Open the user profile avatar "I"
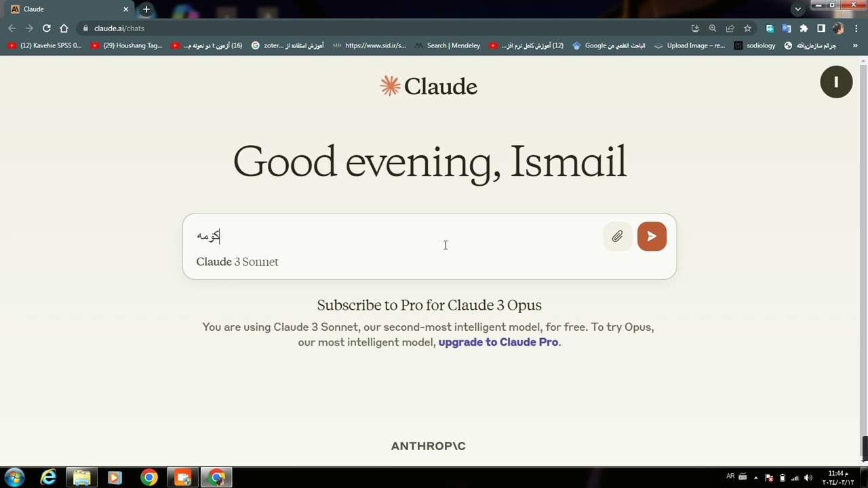The height and width of the screenshot is (488, 868). 836,82
